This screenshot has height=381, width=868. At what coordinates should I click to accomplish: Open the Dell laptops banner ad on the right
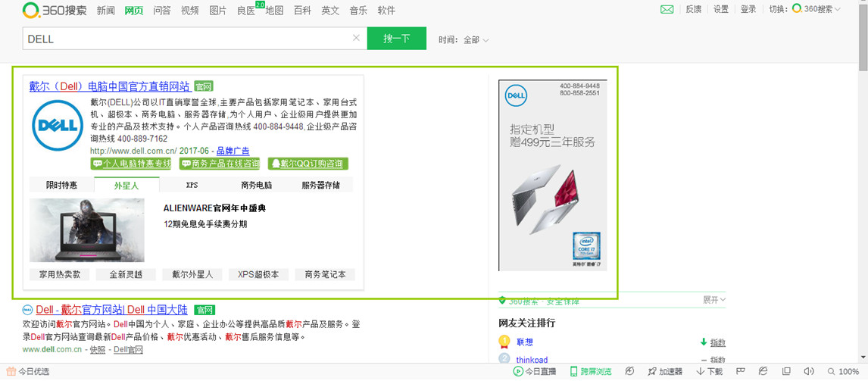coord(552,175)
